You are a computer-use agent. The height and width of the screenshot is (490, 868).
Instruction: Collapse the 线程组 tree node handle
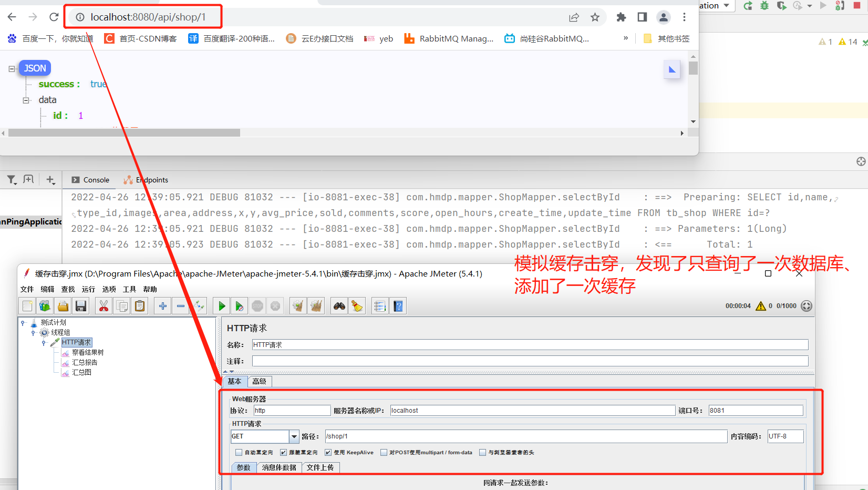[33, 333]
